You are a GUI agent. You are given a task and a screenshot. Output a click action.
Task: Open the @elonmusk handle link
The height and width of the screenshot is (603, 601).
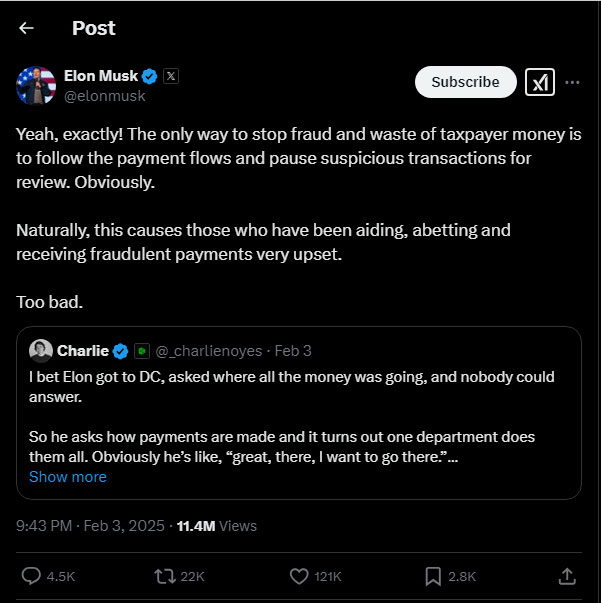[104, 96]
